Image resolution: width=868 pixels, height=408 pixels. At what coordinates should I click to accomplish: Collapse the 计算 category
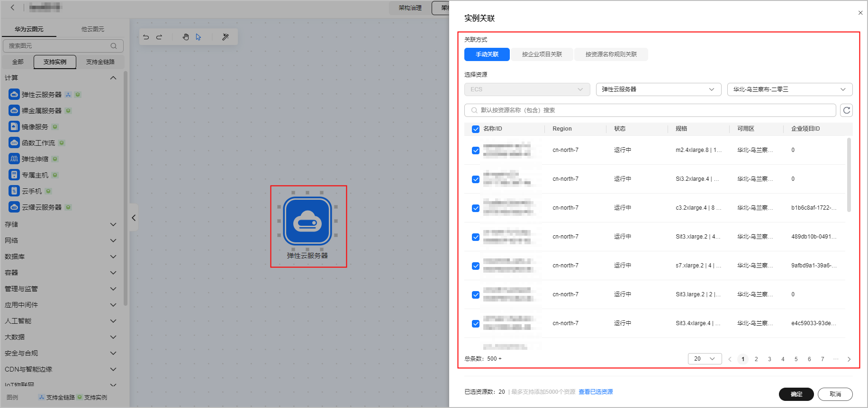113,78
